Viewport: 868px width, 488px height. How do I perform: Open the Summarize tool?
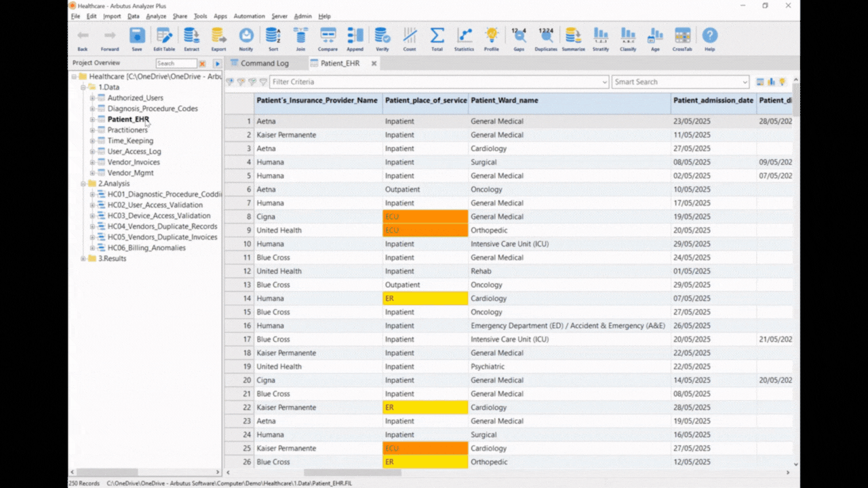click(x=573, y=39)
